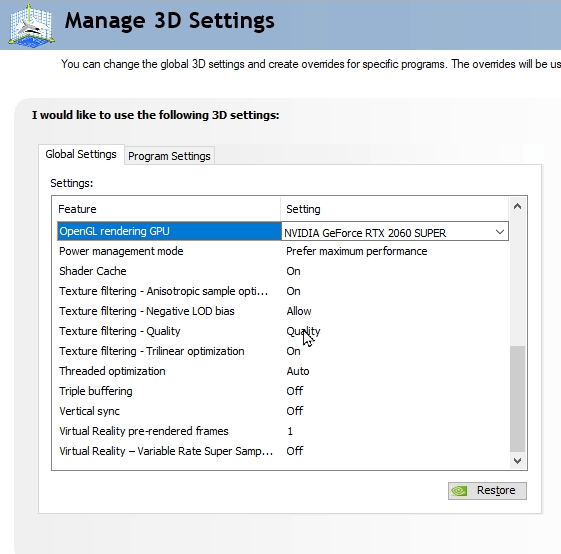Select the Triple buffering feature
This screenshot has height=554, width=561.
coord(96,391)
